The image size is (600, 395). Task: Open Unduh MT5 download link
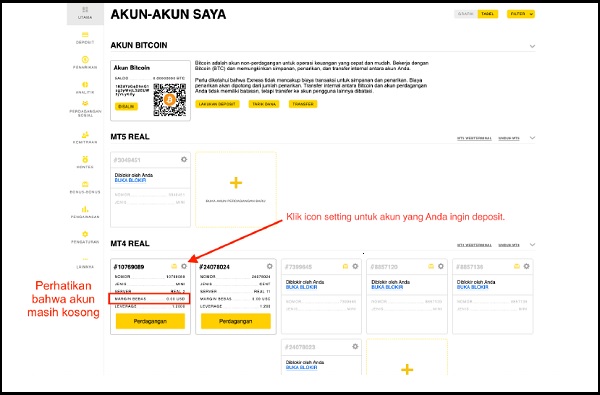[509, 138]
